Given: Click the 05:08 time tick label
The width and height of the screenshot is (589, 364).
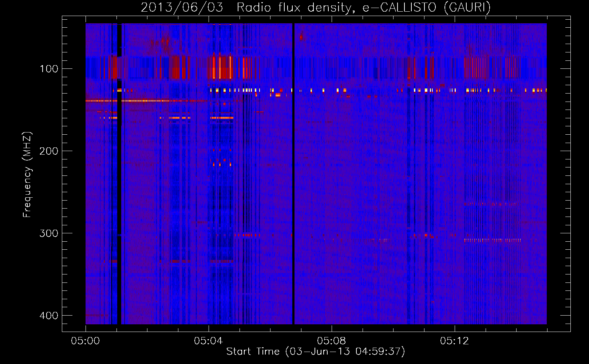Looking at the screenshot, I should (x=331, y=341).
